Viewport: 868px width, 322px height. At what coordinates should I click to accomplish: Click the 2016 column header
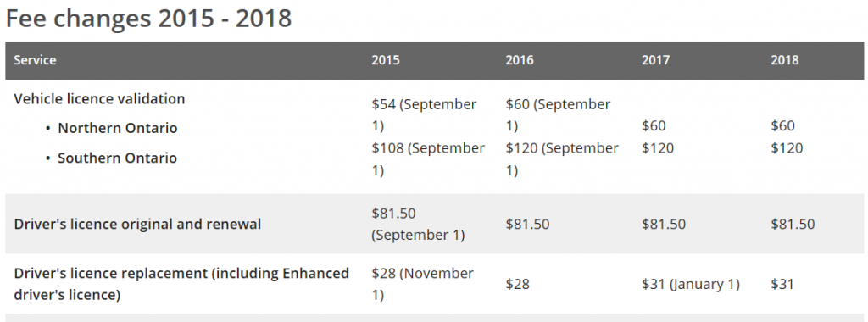click(520, 60)
